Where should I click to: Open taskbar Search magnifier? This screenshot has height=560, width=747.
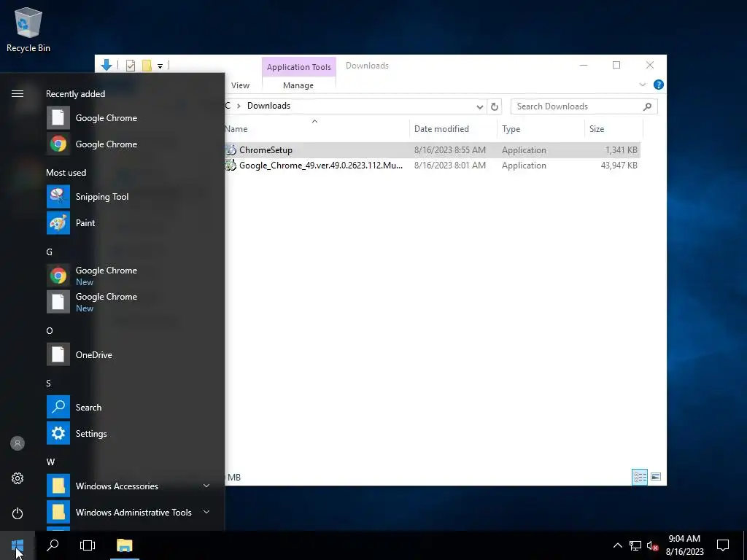[53, 545]
